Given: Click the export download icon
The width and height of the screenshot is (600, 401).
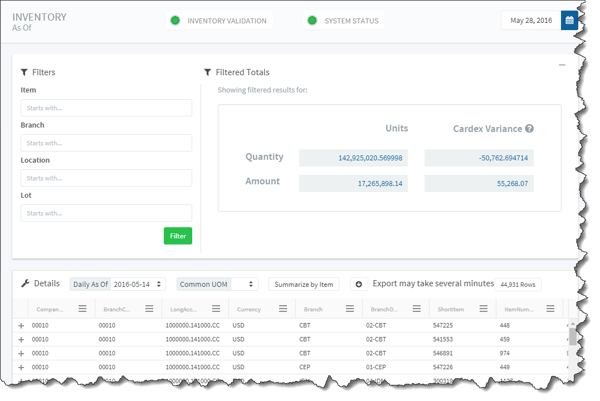Looking at the screenshot, I should 358,284.
